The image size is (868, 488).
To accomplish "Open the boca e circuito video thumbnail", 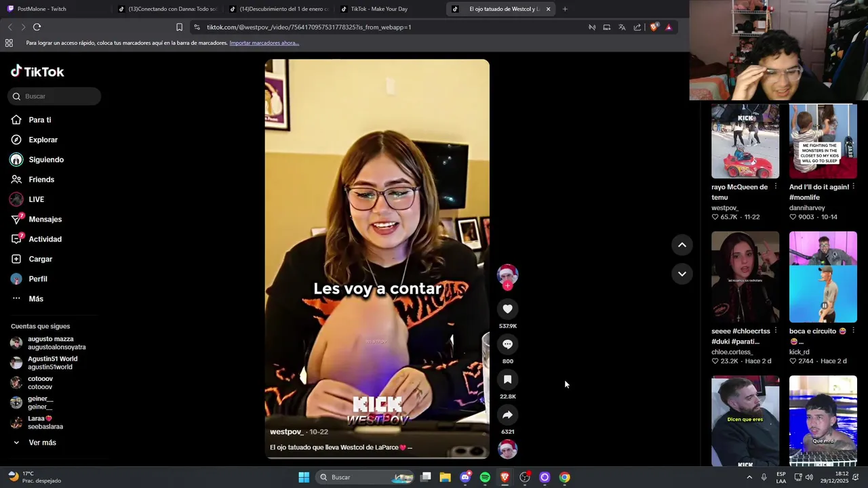I will (823, 277).
